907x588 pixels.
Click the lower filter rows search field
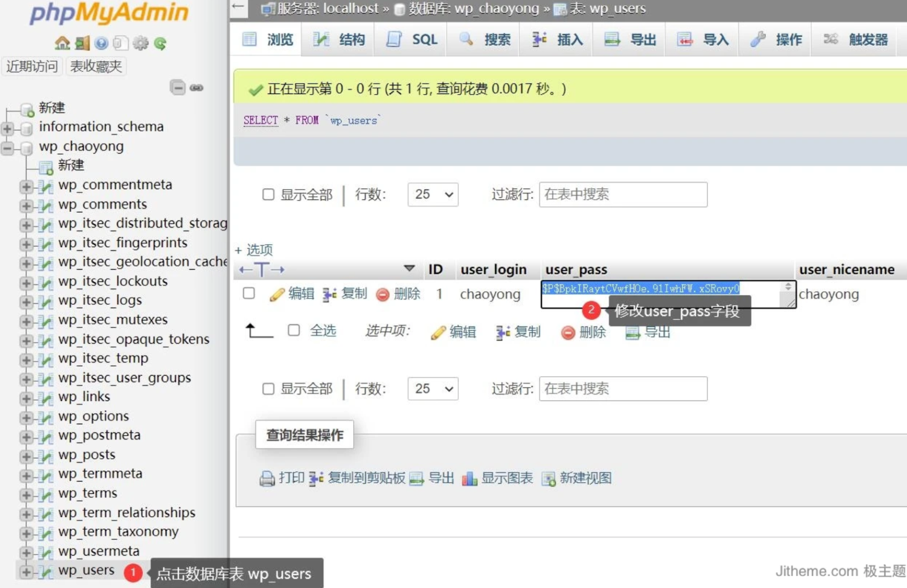(623, 389)
